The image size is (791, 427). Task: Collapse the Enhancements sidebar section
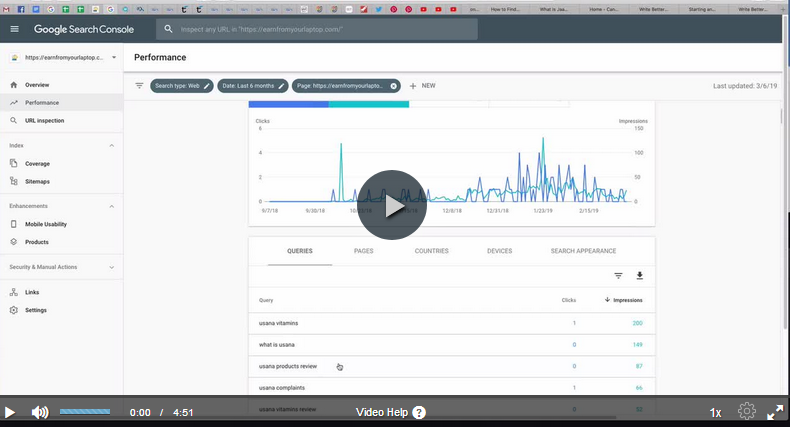click(111, 206)
